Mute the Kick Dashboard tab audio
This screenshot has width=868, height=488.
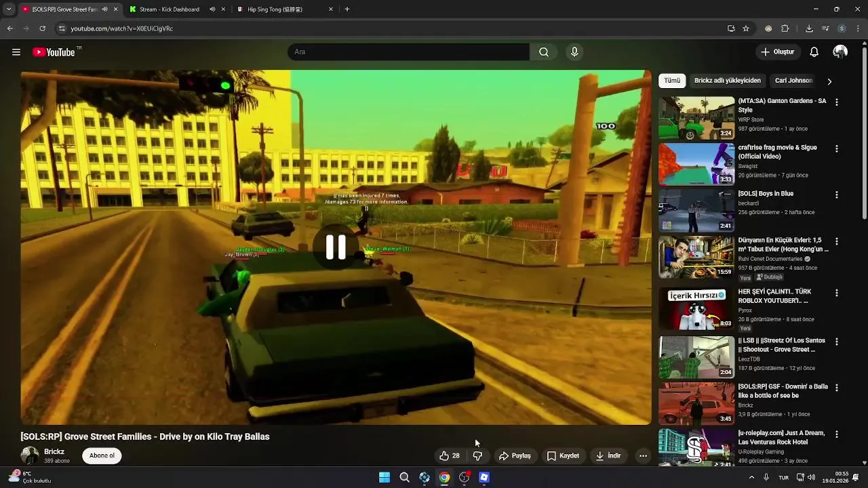point(212,9)
